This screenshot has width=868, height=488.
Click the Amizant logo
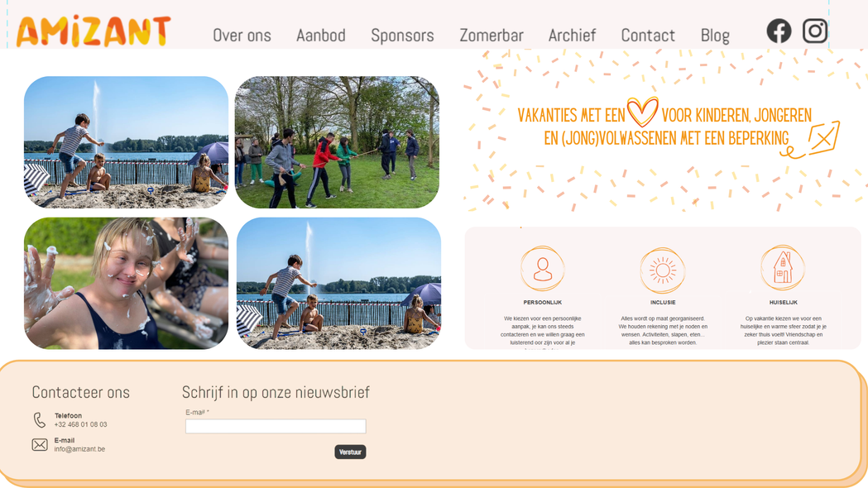click(93, 31)
